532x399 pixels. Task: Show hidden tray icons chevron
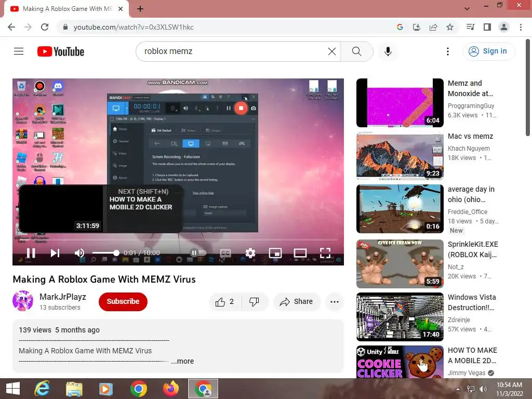pyautogui.click(x=458, y=389)
